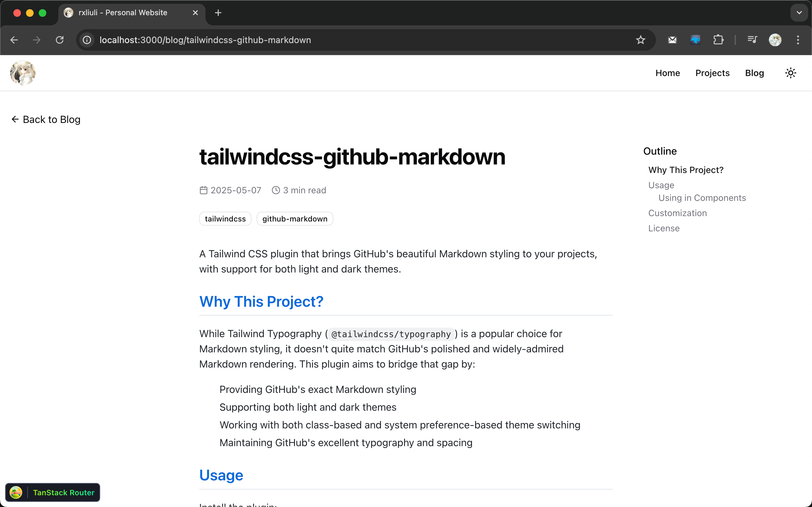The height and width of the screenshot is (507, 812).
Task: Bookmark this page with the star icon
Action: [640, 40]
